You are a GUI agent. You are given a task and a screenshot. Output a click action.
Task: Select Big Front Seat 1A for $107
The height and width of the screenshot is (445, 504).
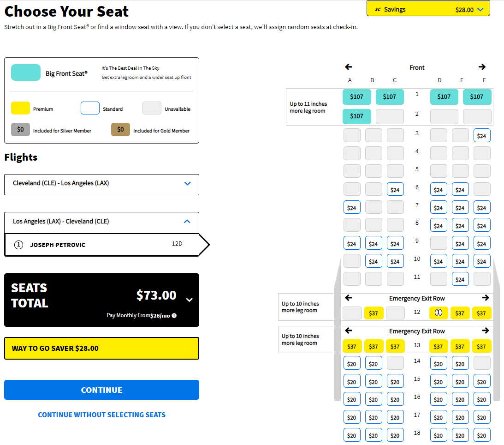pos(357,97)
